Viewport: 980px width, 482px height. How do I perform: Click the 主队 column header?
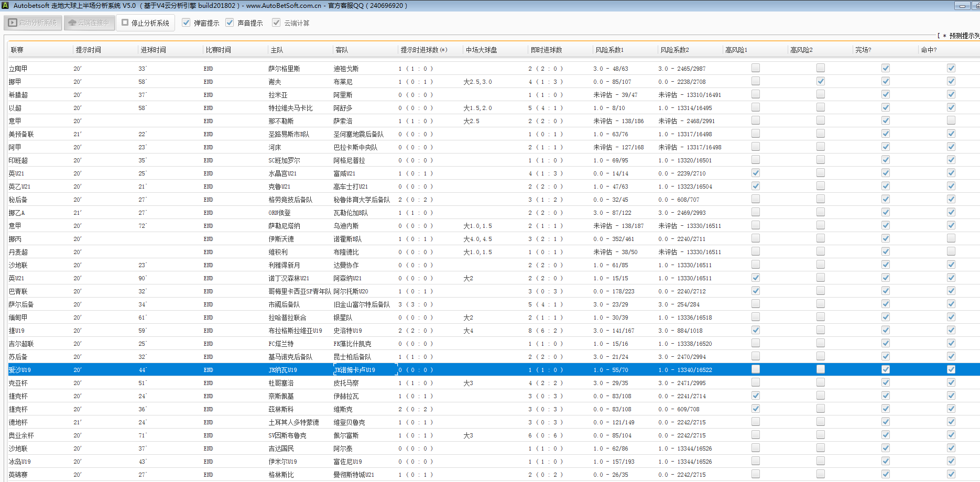(x=277, y=50)
